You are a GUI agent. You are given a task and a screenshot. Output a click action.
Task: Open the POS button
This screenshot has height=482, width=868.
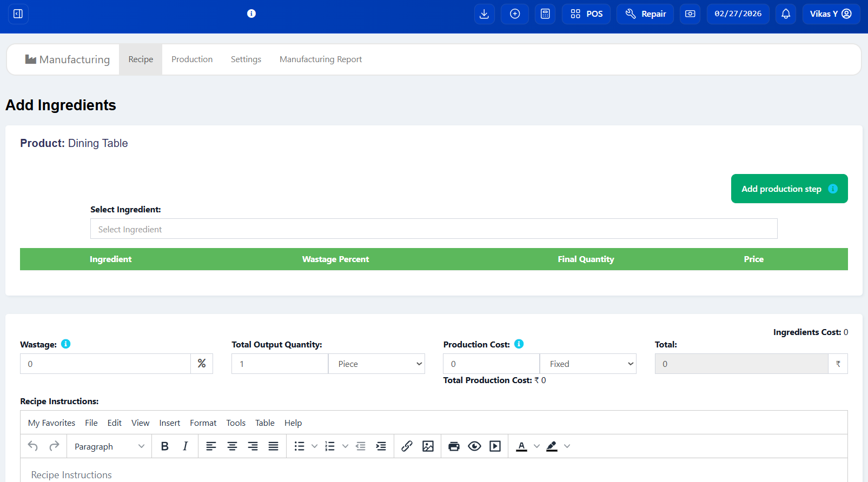586,14
